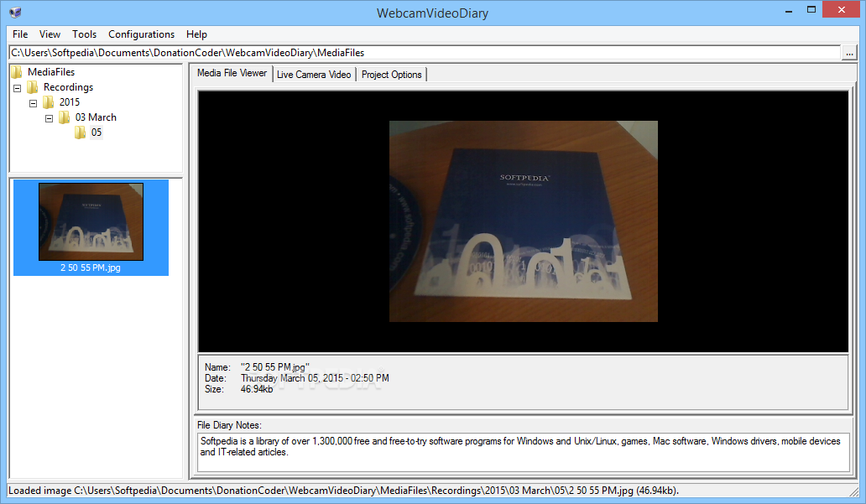Click the 2 50 55 PM.jpg file name label
This screenshot has width=866, height=504.
[91, 268]
